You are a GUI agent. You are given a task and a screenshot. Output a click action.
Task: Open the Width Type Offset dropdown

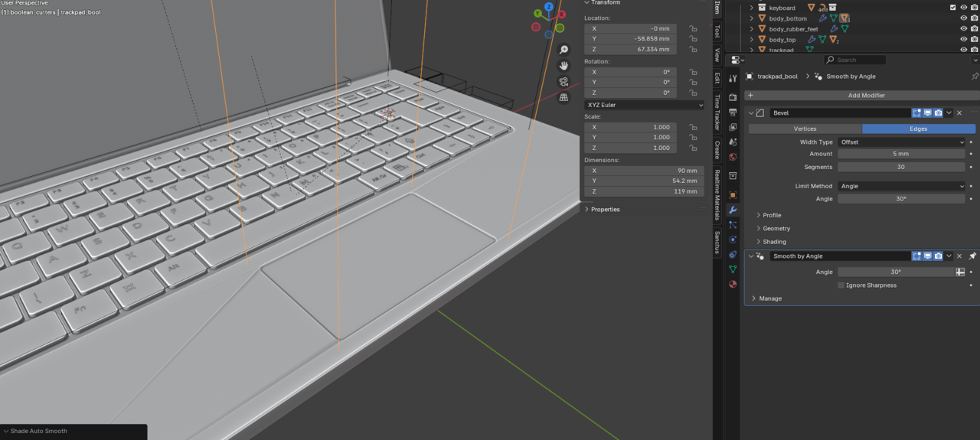(901, 142)
